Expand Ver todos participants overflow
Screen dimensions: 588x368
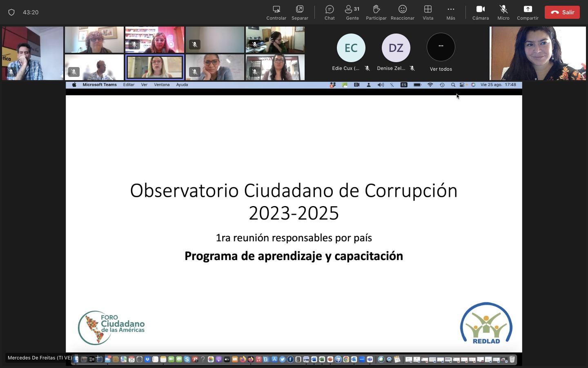tap(441, 47)
